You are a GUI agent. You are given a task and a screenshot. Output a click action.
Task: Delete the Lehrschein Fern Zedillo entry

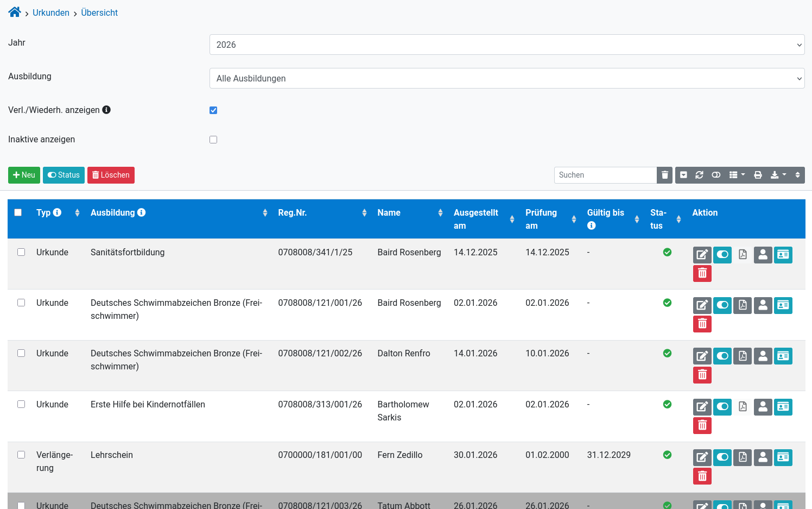(x=702, y=476)
